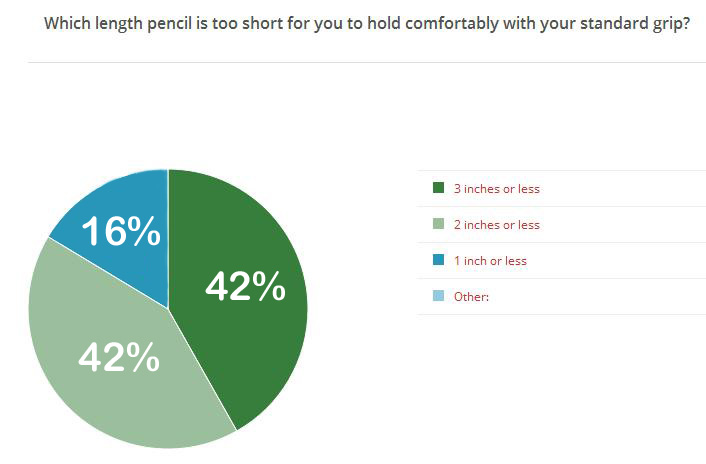Click the separator line above the 'Other:' entry
Image resolution: width=706 pixels, height=464 pixels.
pos(561,278)
